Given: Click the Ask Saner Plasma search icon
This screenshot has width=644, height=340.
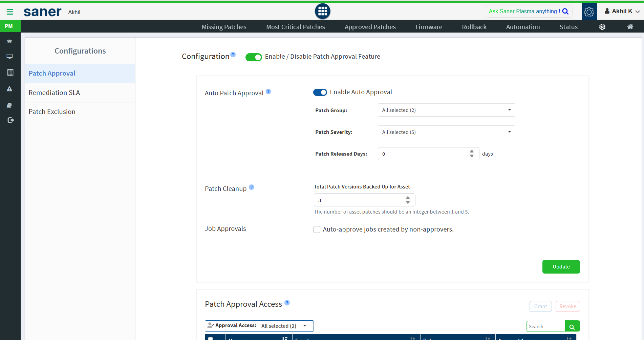Looking at the screenshot, I should [565, 11].
